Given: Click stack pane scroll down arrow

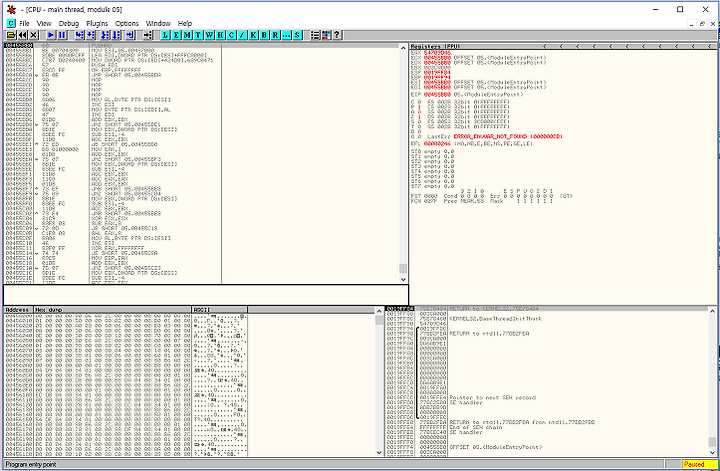Looking at the screenshot, I should click(712, 452).
